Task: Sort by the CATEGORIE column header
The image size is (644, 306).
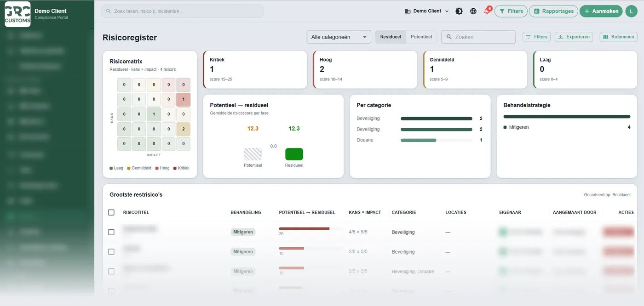Action: [x=404, y=212]
